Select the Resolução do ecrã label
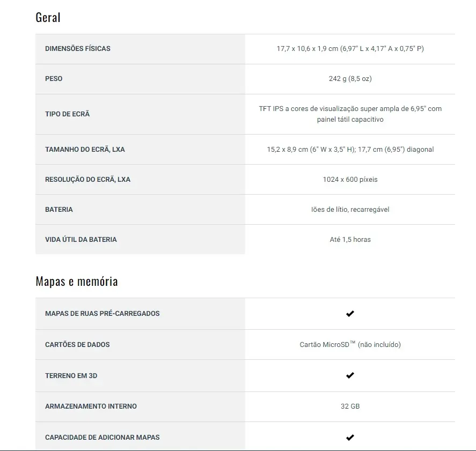 [87, 180]
